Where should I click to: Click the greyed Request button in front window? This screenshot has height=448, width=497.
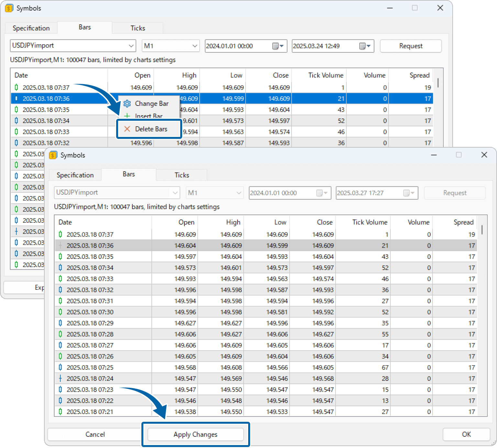(455, 193)
